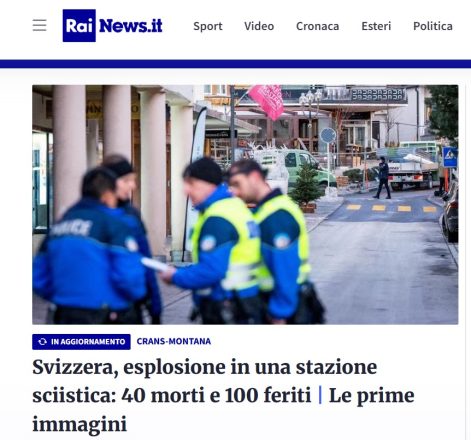Open the Video section
Viewport: 471px width, 440px height.
pyautogui.click(x=259, y=26)
